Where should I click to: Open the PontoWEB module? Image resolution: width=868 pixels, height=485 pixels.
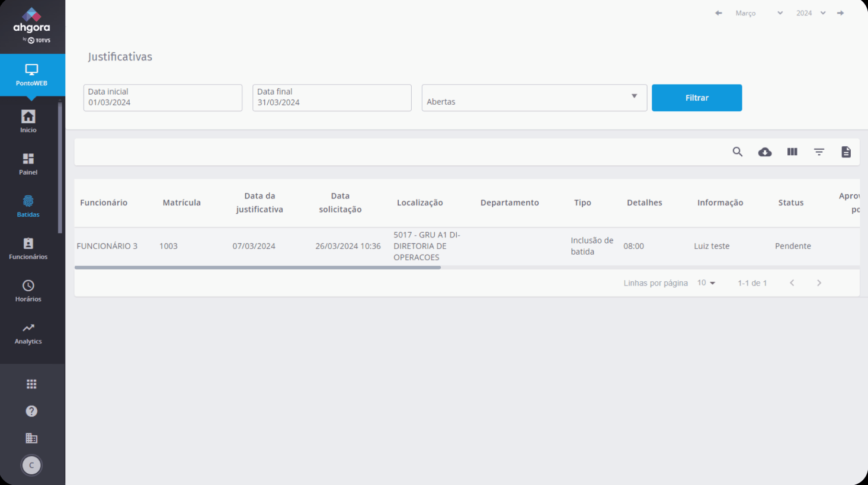32,75
